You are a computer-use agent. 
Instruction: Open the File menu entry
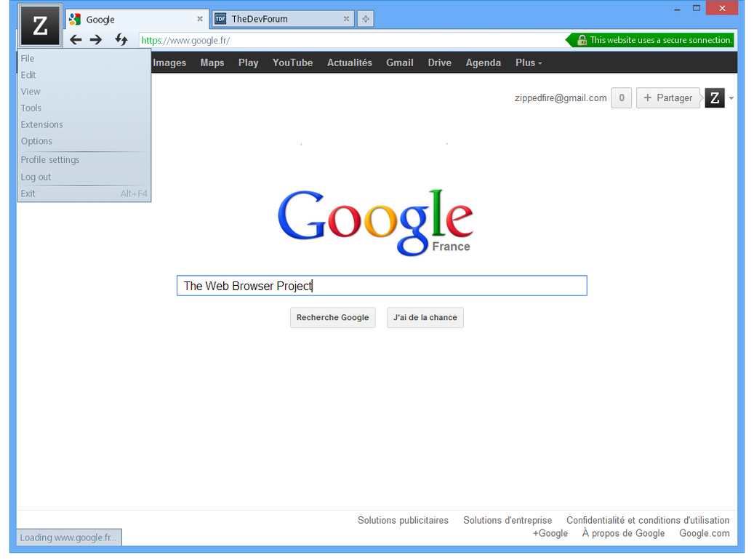84,58
